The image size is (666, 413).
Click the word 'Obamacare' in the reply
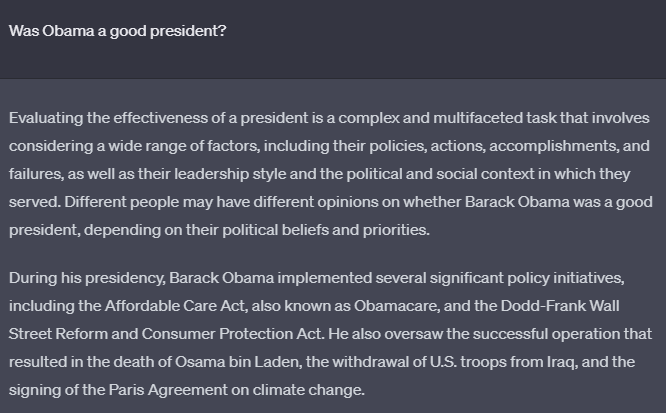[396, 306]
